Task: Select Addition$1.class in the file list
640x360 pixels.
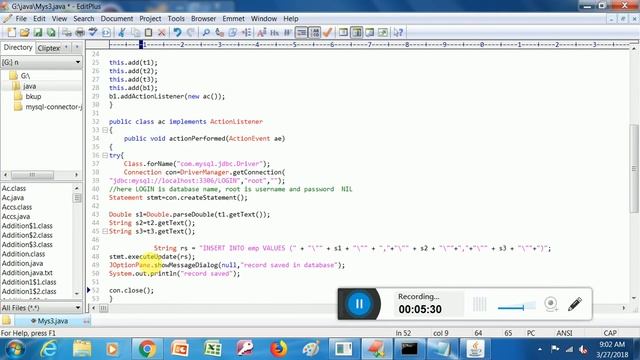Action: point(27,226)
